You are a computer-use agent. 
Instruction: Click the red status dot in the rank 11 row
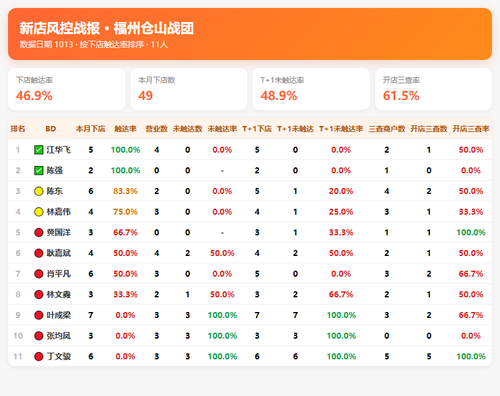pos(39,357)
